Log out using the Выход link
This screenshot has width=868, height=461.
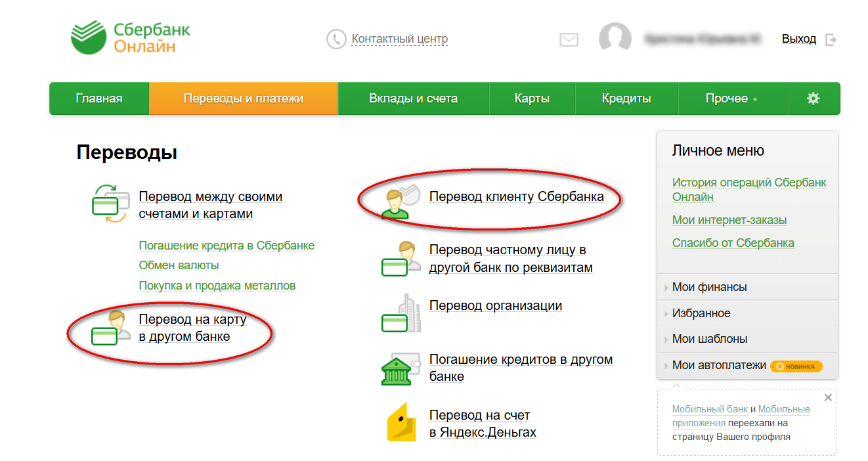pos(799,39)
